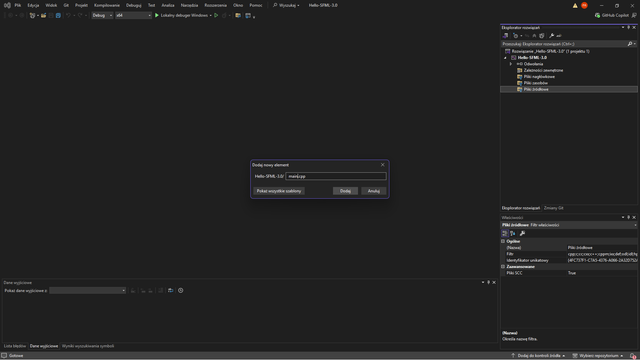
Task: Open the Projekt menu
Action: pyautogui.click(x=81, y=5)
